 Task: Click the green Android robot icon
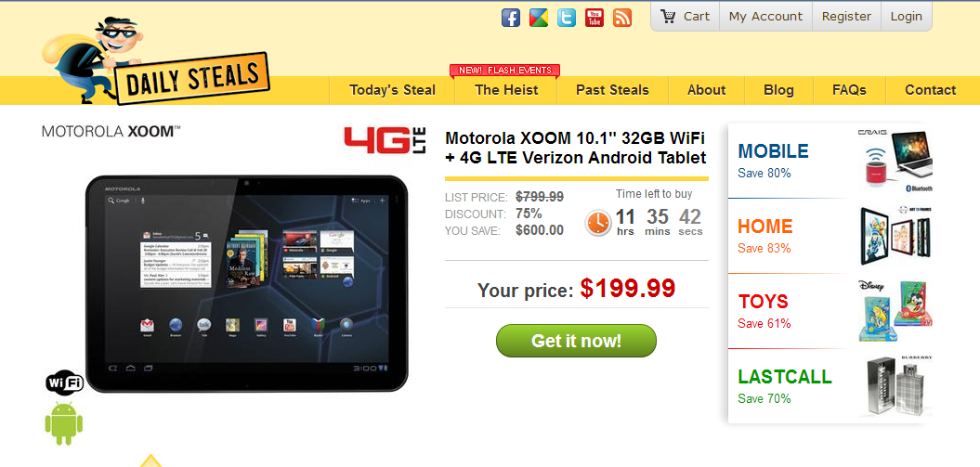tap(64, 423)
